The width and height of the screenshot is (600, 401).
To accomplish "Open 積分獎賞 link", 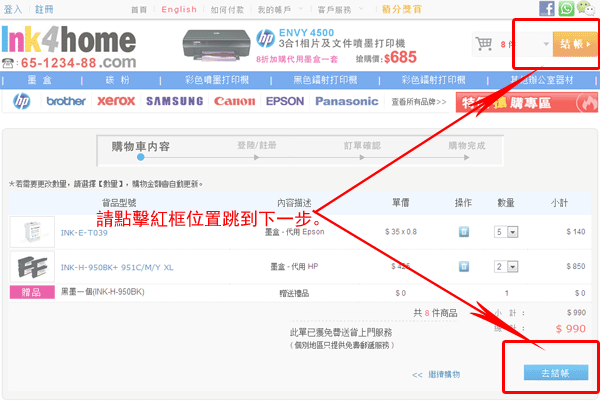I will pyautogui.click(x=401, y=9).
